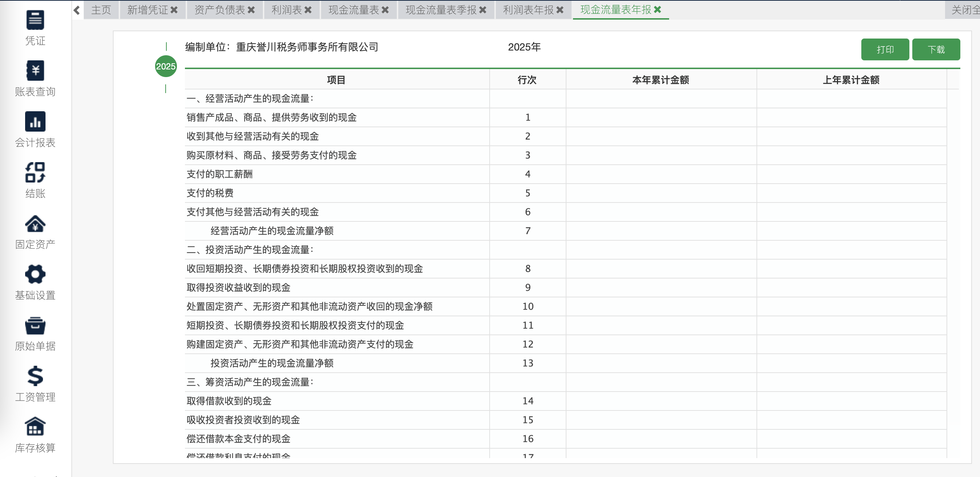The width and height of the screenshot is (980, 477).
Task: Switch to the 利润表年报 tab
Action: click(528, 10)
